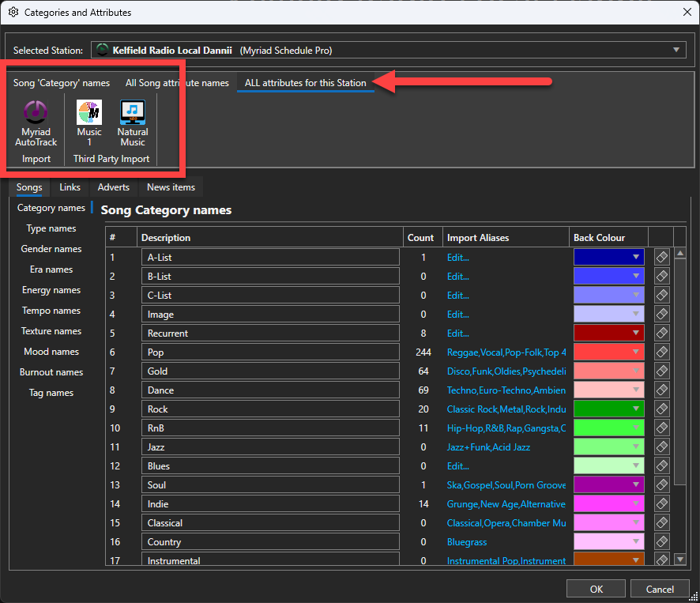Expand the Soul back colour picker
Viewport: 700px width, 603px height.
click(x=635, y=484)
